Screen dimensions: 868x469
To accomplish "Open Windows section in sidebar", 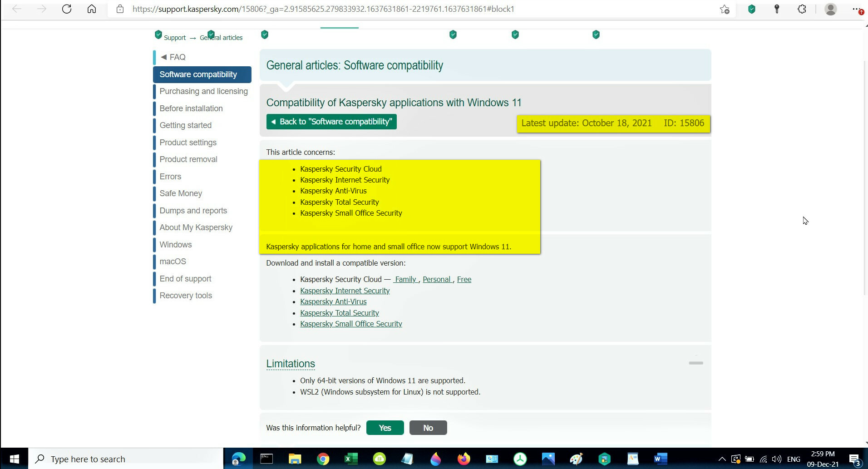I will coord(176,245).
